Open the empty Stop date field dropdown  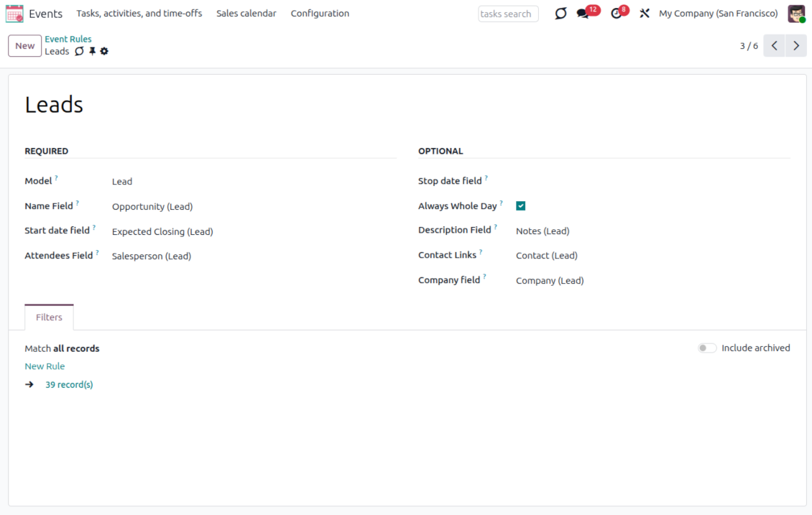pyautogui.click(x=650, y=181)
